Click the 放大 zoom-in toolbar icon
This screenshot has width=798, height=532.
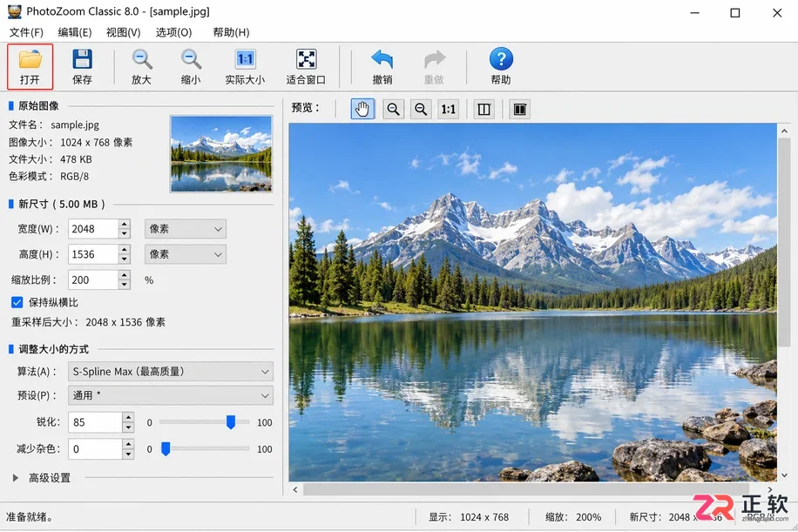141,67
